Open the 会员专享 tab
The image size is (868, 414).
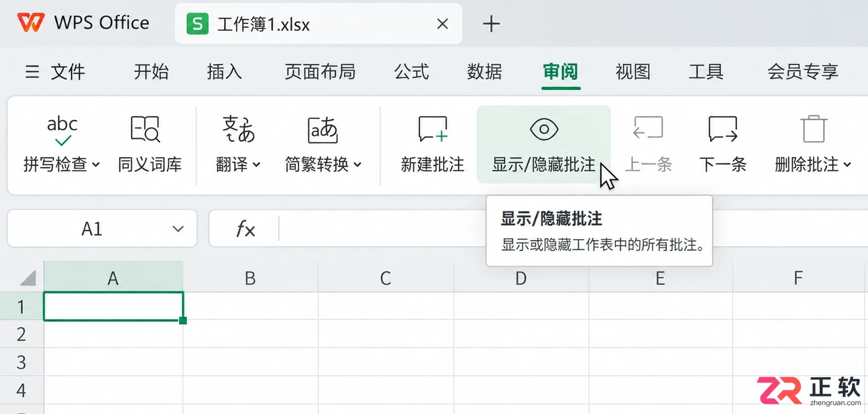click(803, 72)
